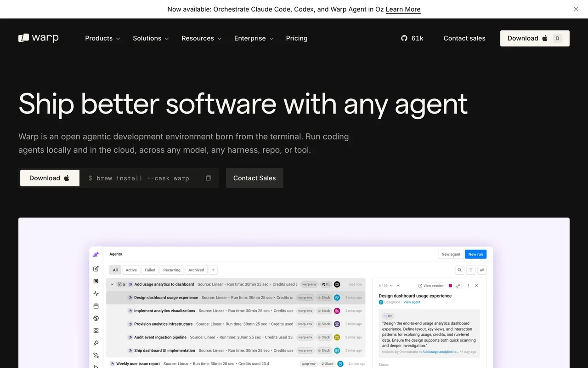This screenshot has height=368, width=588.
Task: Click the search icon in Agents panel
Action: (459, 270)
